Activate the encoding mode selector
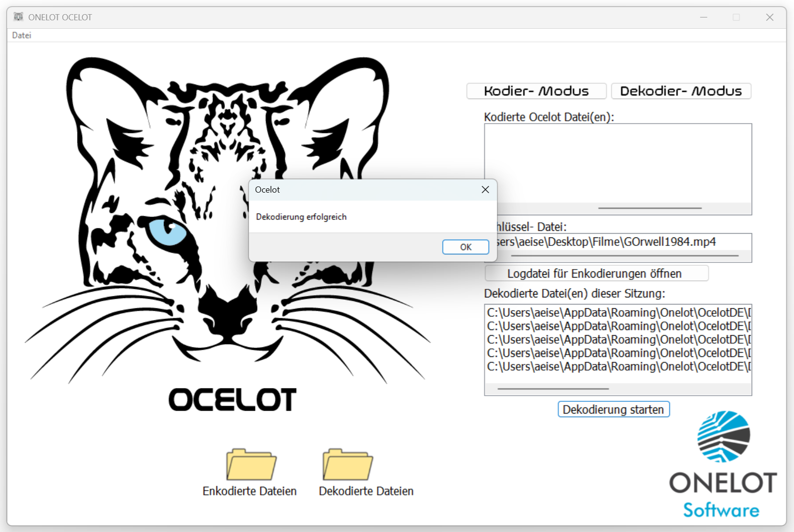794x532 pixels. tap(536, 91)
